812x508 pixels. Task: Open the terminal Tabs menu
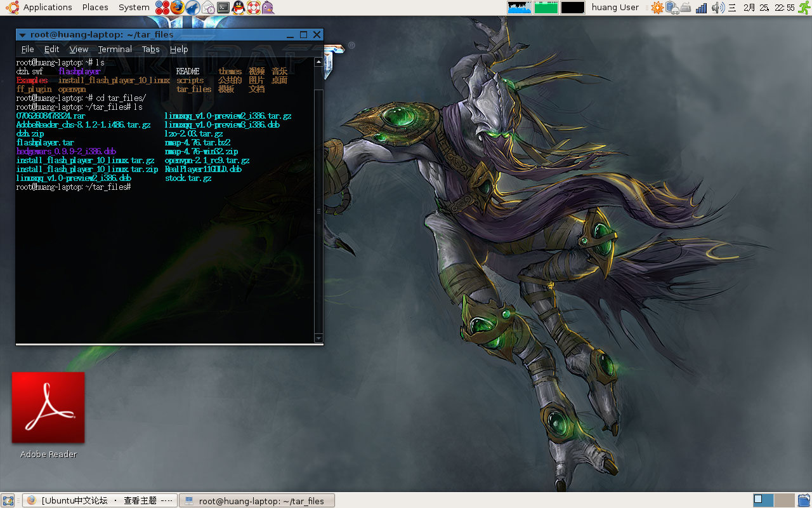[150, 49]
